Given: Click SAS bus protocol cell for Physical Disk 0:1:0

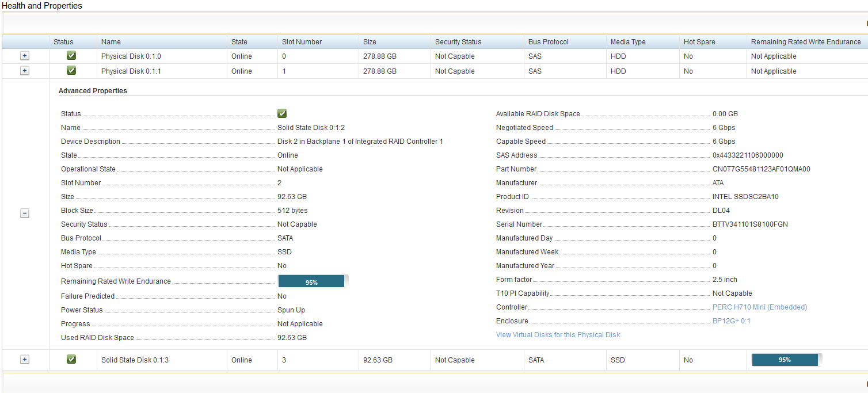Looking at the screenshot, I should (535, 56).
